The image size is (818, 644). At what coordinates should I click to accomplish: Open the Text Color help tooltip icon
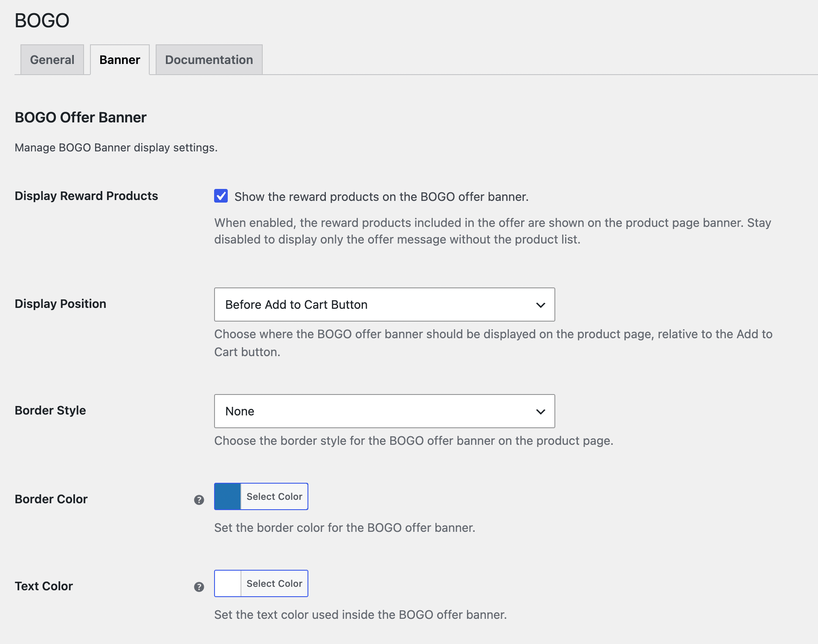pos(199,587)
